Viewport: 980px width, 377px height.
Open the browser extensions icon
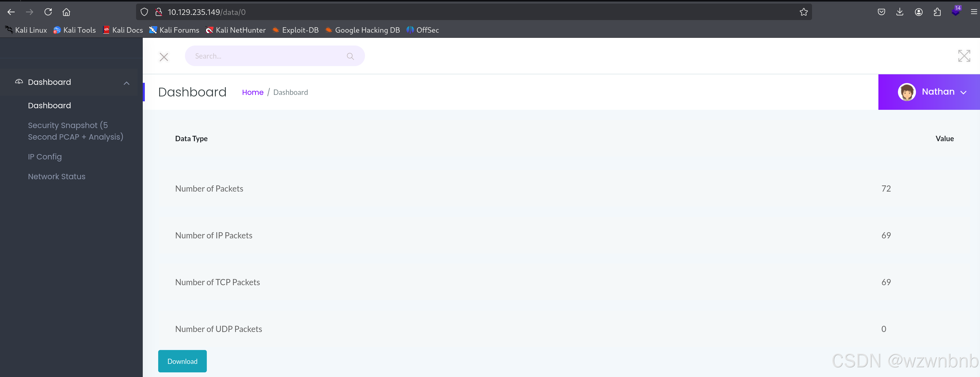point(937,12)
